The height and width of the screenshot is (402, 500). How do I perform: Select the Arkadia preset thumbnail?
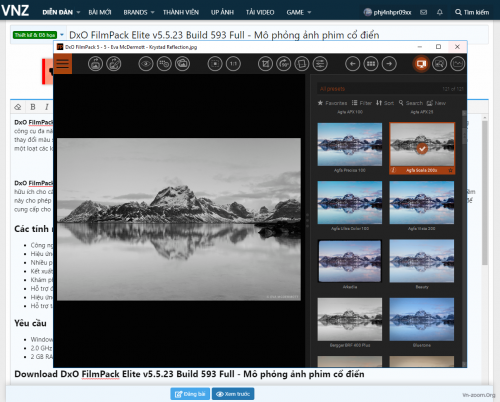[x=350, y=261]
